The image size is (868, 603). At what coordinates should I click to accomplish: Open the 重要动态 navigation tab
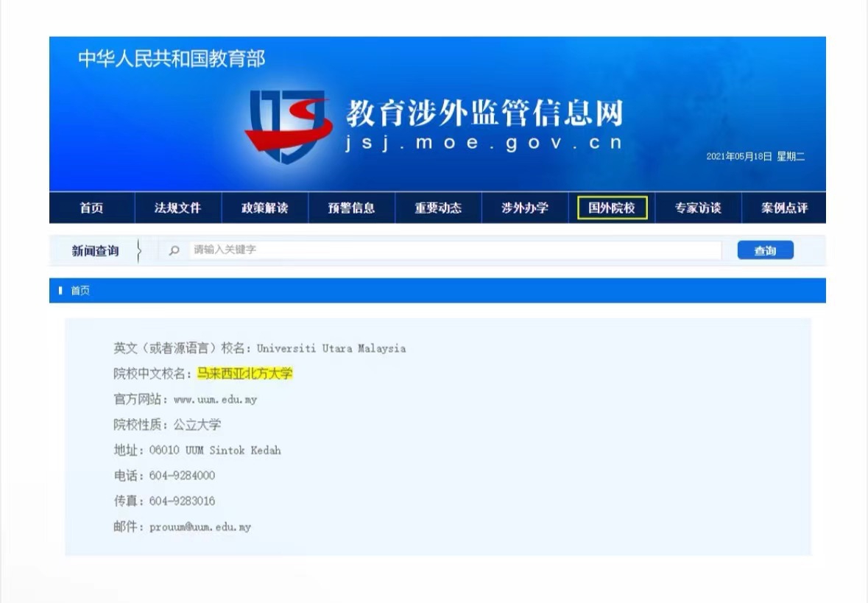438,208
